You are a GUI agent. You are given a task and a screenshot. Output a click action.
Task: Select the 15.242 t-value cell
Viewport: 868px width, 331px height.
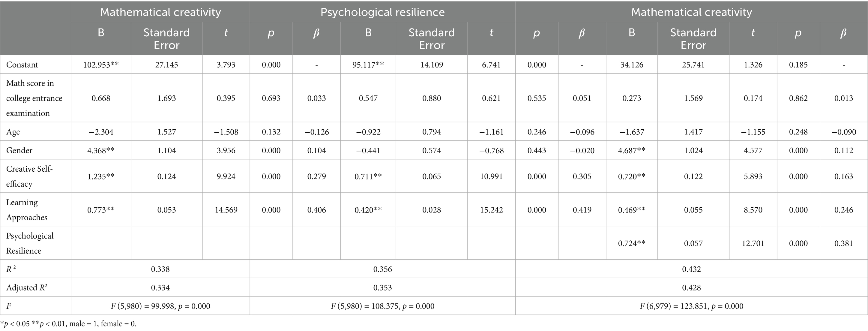pyautogui.click(x=491, y=210)
